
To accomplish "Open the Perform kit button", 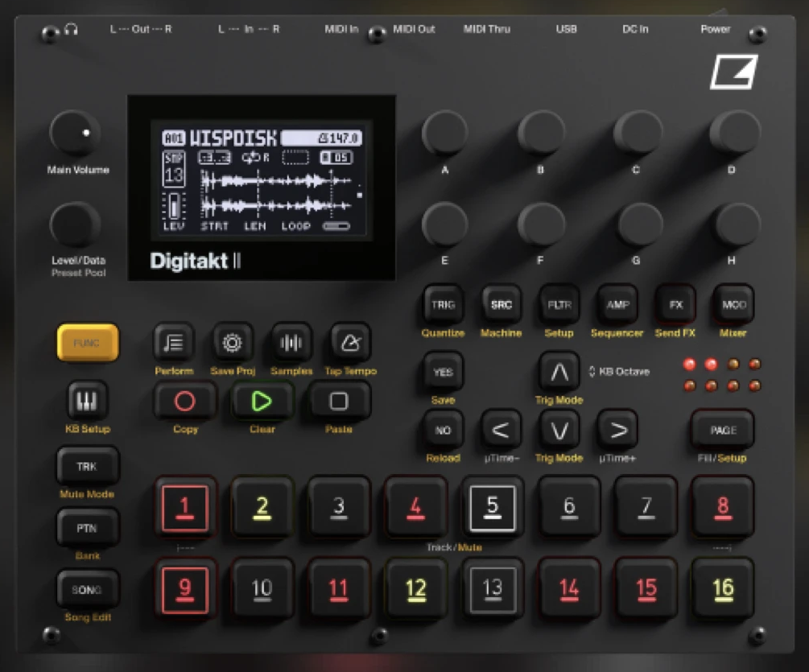I will pos(174,343).
